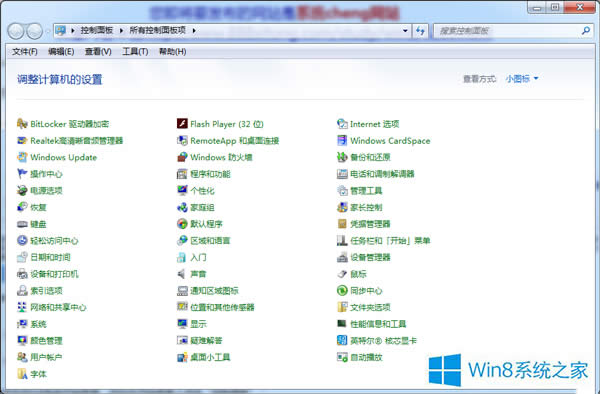600x394 pixels.
Task: Open the 入门 link
Action: 198,257
